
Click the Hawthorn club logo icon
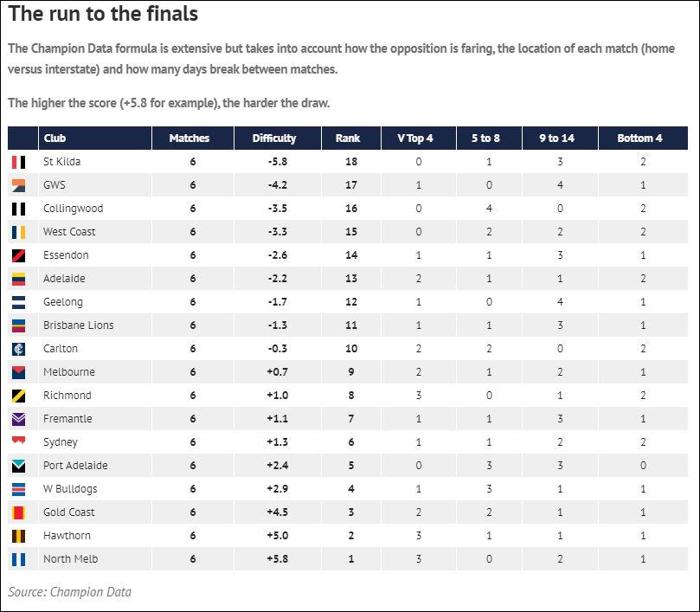(x=19, y=536)
